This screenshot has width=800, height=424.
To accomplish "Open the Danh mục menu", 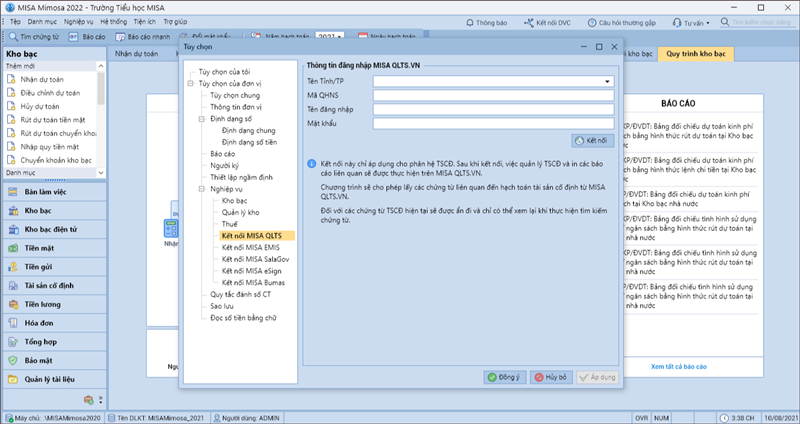I will 42,22.
